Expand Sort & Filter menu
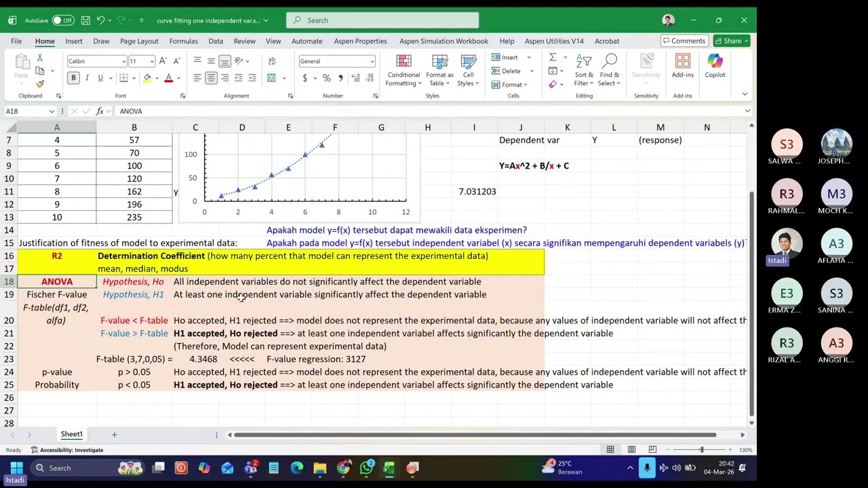This screenshot has width=868, height=488. pyautogui.click(x=583, y=70)
